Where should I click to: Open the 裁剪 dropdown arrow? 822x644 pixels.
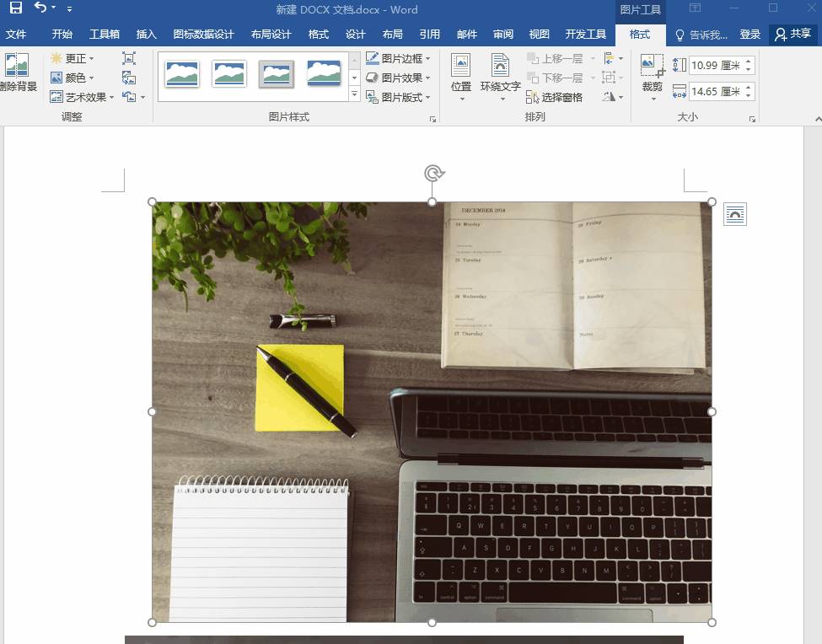pos(653,99)
